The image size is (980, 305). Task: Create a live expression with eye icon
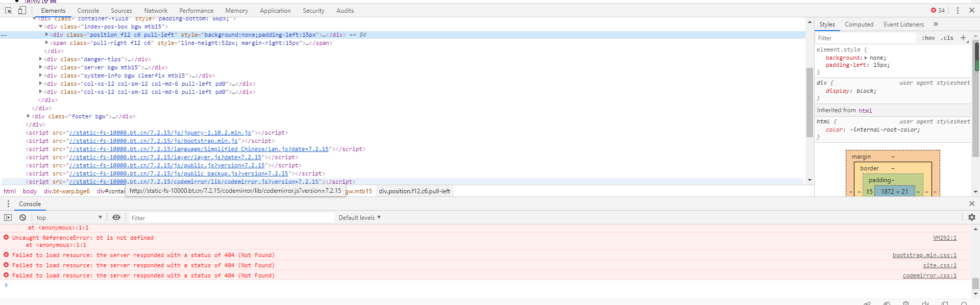116,217
